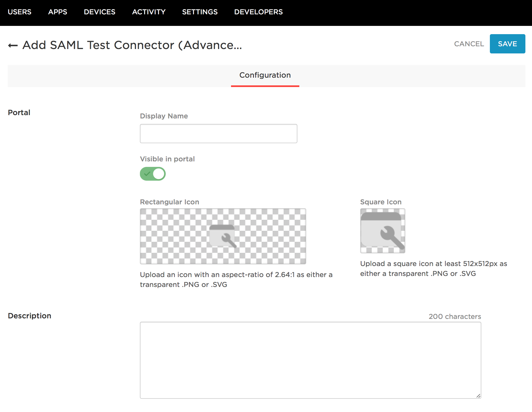Toggle the Visible in portal switch

click(x=153, y=174)
